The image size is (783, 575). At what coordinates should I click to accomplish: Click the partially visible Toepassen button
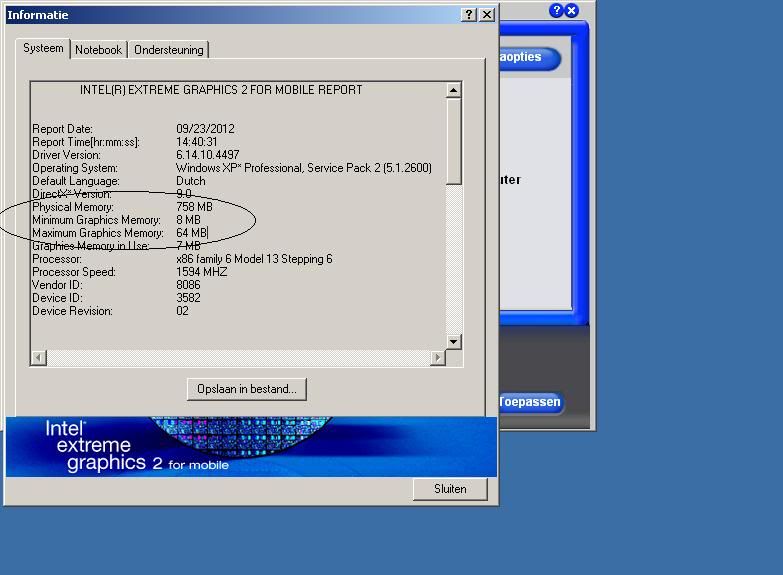click(529, 403)
